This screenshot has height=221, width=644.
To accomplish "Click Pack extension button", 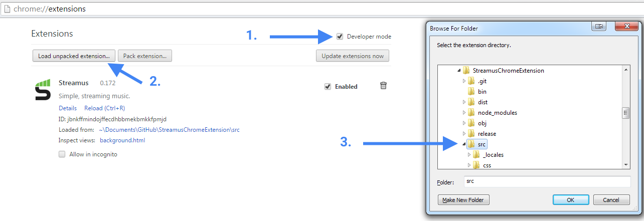I will coord(145,56).
